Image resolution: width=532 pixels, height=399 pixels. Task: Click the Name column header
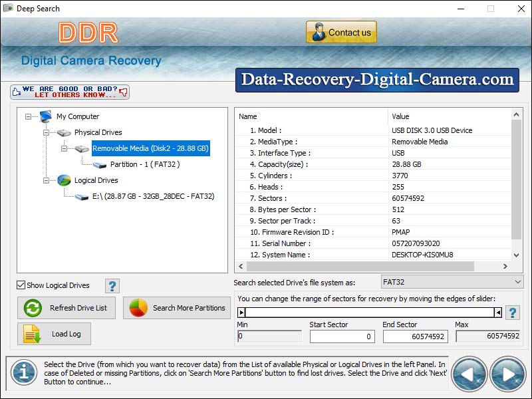point(311,116)
